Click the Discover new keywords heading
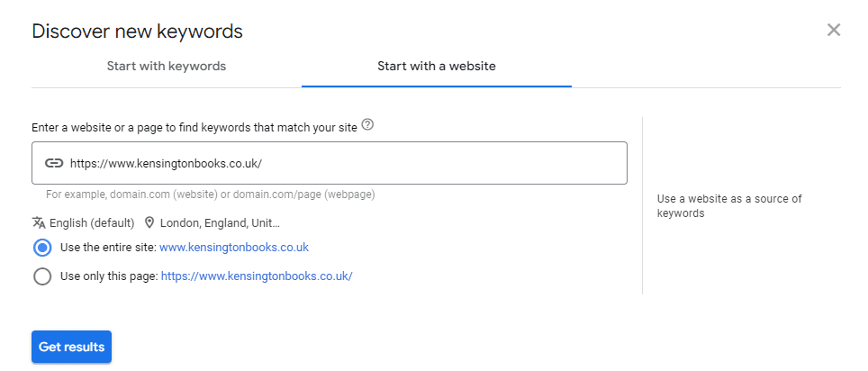Image resolution: width=868 pixels, height=371 pixels. tap(137, 31)
